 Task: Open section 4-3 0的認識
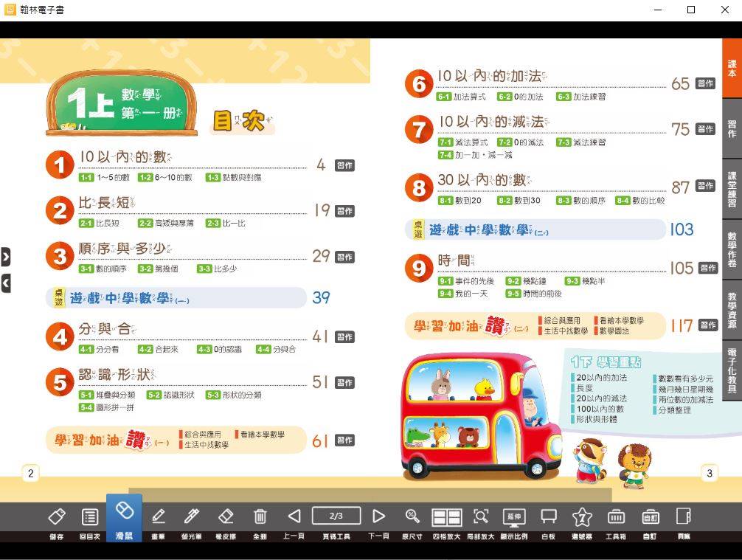coord(220,349)
